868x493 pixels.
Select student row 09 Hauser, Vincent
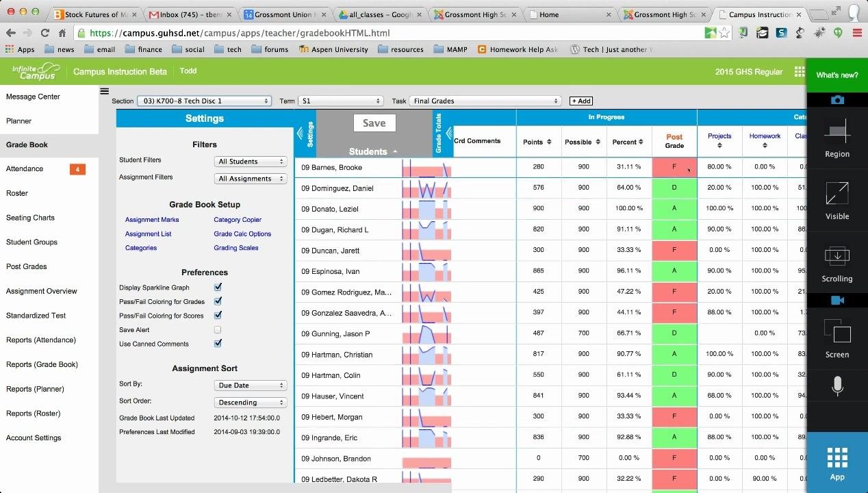[x=333, y=396]
